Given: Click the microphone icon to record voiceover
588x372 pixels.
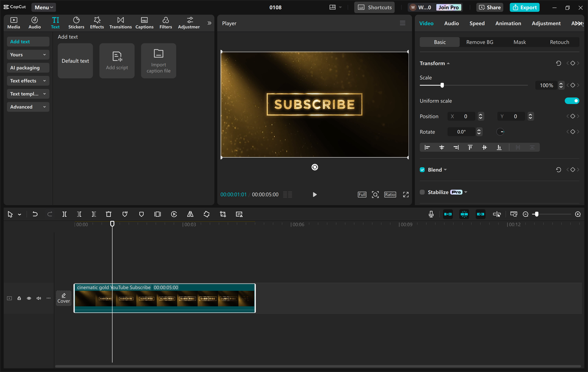Looking at the screenshot, I should [431, 214].
